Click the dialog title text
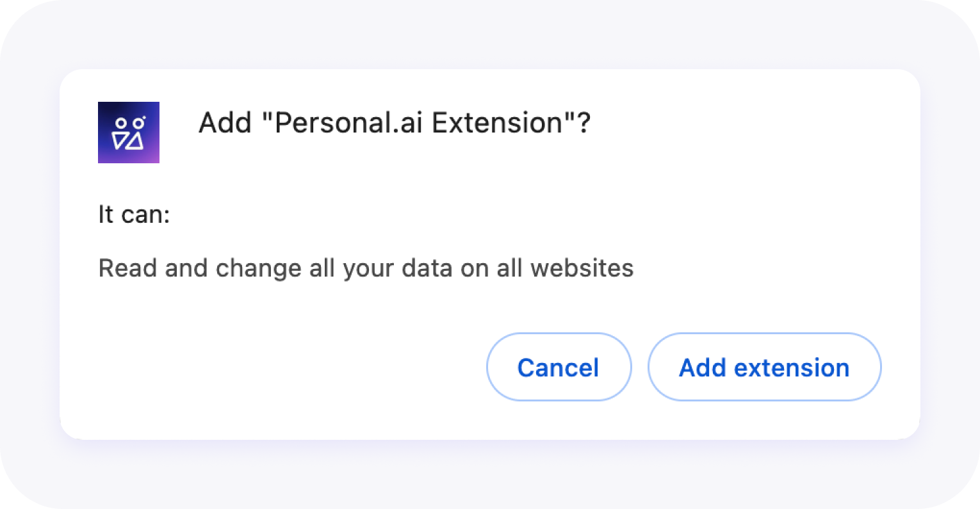 [394, 122]
